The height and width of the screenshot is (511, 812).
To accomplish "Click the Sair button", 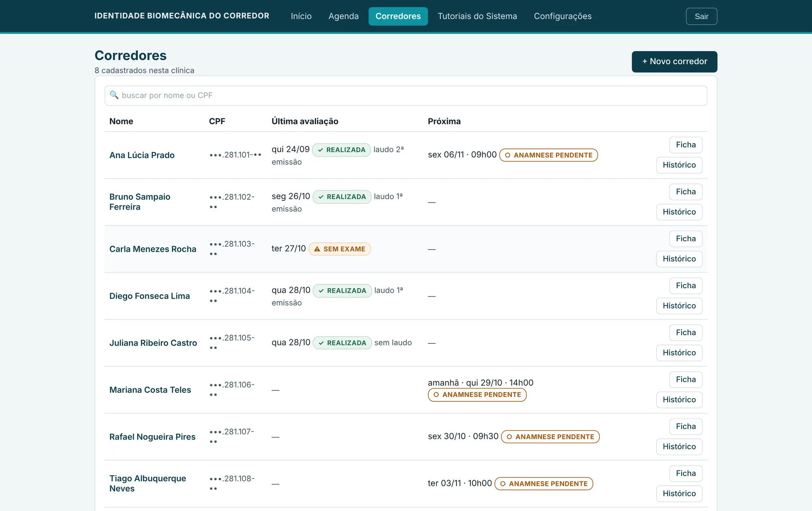I will (x=701, y=17).
